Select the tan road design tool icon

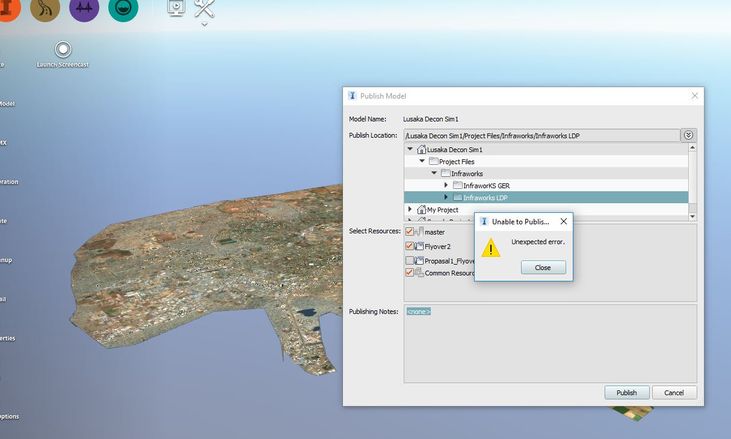coord(45,8)
